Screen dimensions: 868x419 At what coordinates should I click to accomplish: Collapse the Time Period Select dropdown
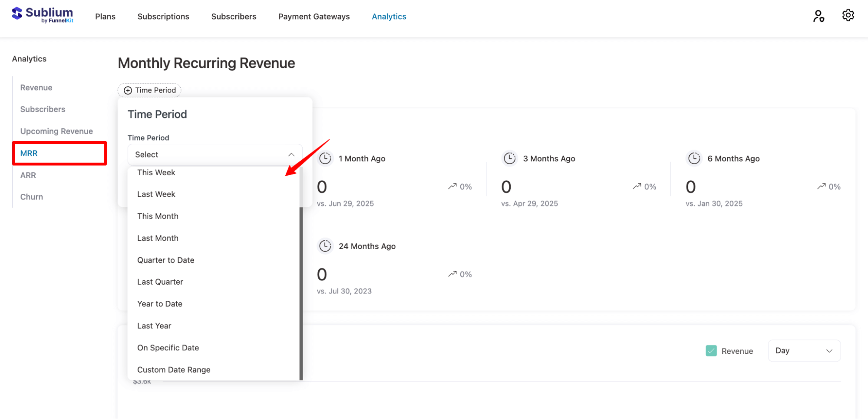(x=291, y=155)
